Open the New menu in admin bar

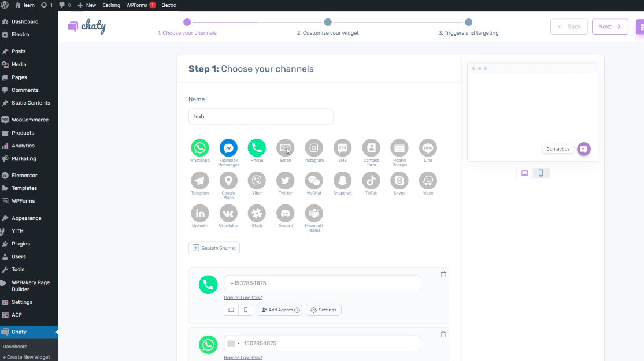coord(87,5)
